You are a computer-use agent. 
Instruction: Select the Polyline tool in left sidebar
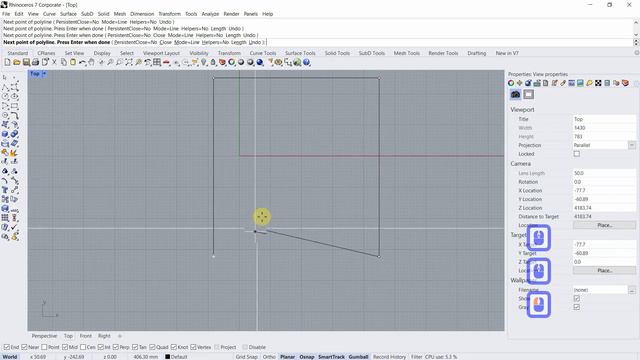point(5,87)
